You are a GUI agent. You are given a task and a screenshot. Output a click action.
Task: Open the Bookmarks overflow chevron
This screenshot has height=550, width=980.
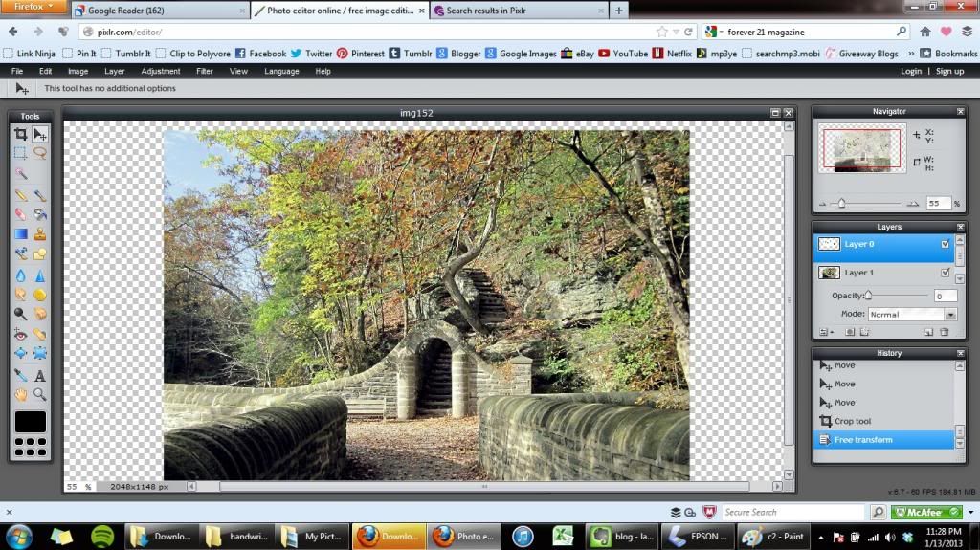(x=924, y=54)
